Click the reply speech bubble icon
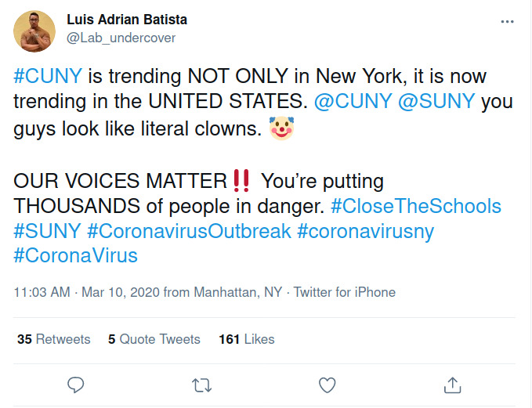 tap(76, 385)
